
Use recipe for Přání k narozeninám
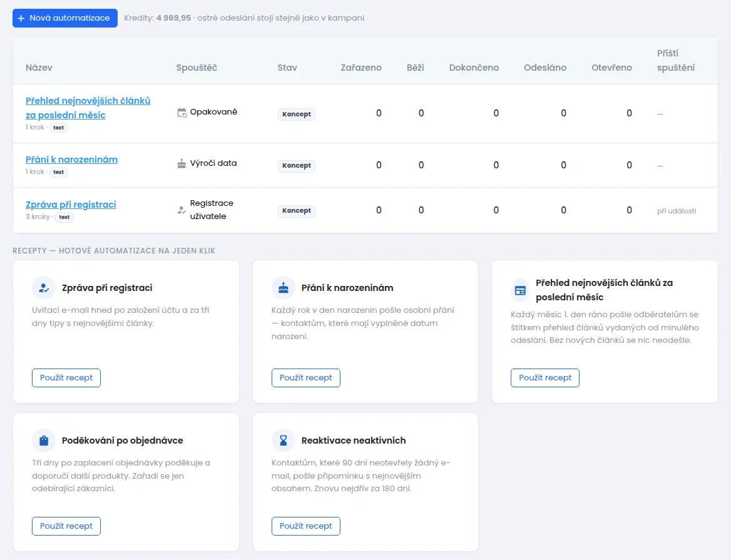coord(306,378)
